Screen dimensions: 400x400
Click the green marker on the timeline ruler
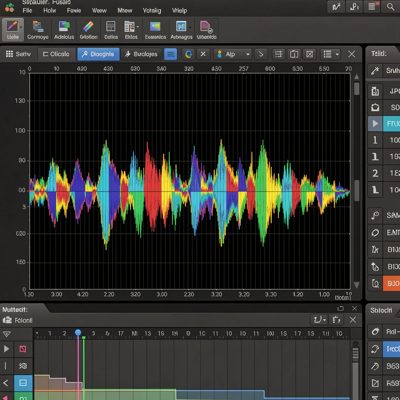pyautogui.click(x=84, y=338)
